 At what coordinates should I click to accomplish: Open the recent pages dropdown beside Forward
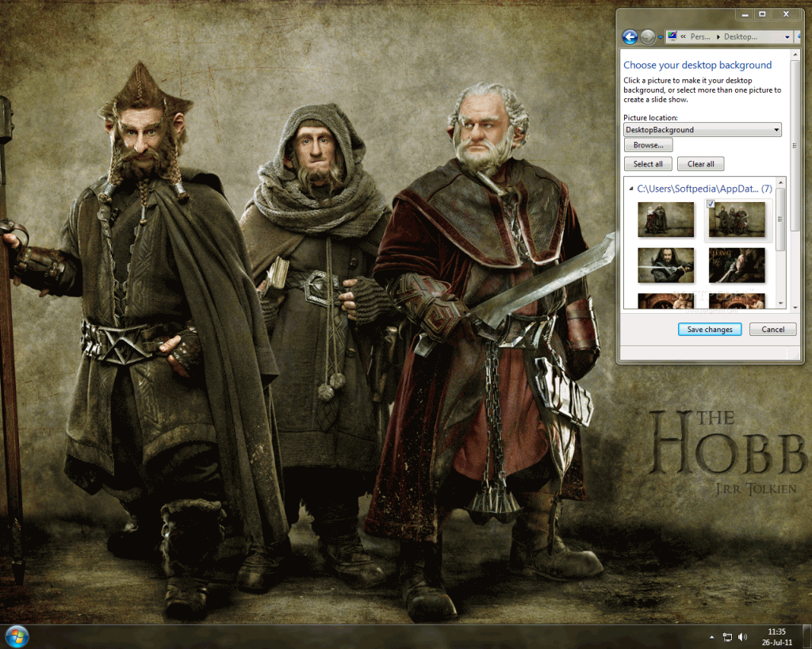click(x=661, y=37)
